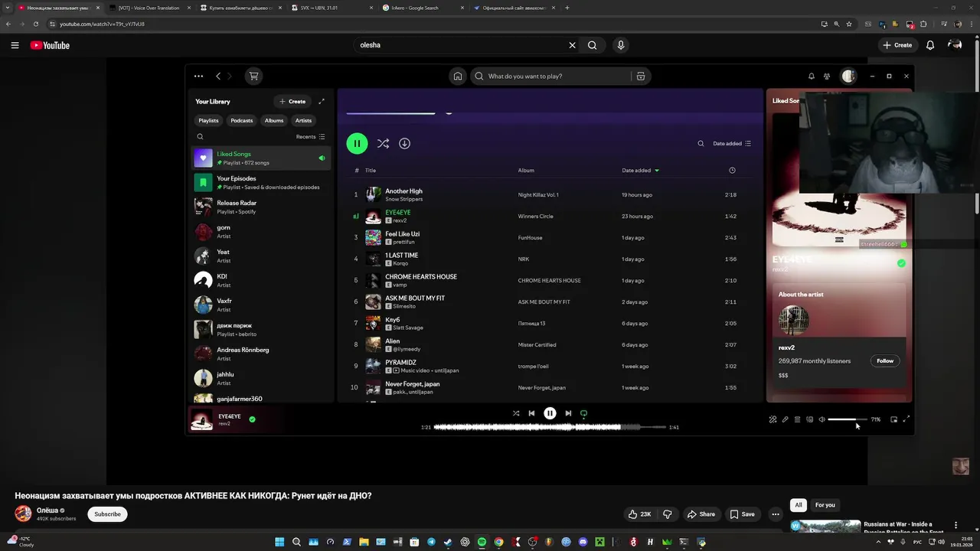Open connect to a device icon

(x=809, y=419)
